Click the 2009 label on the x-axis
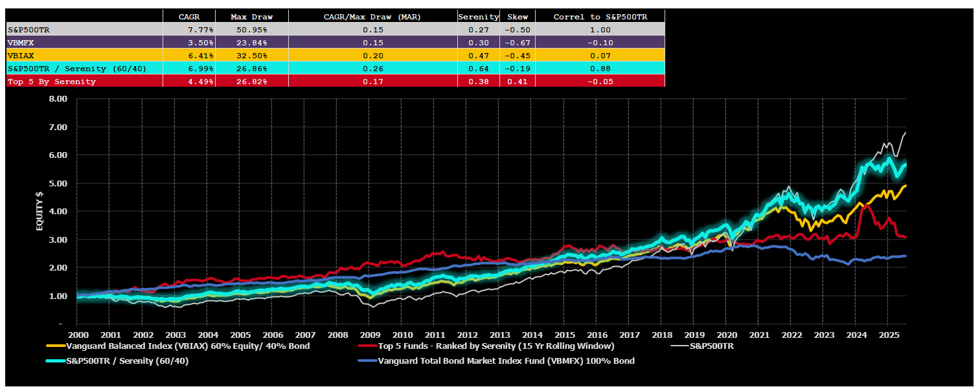The width and height of the screenshot is (980, 389). pos(369,335)
